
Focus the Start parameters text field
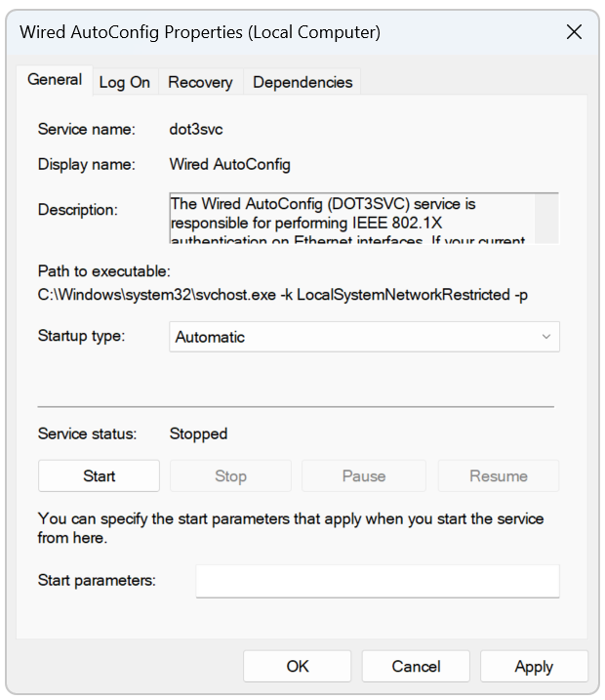point(377,581)
